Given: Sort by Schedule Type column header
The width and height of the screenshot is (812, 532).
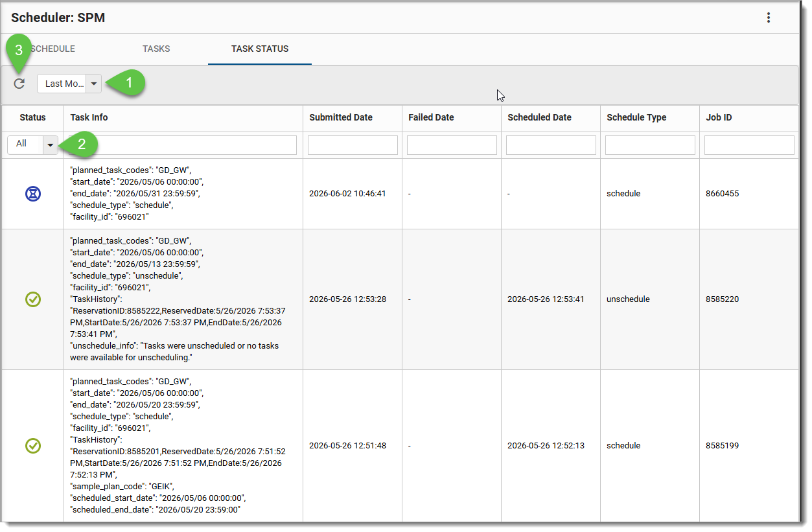Looking at the screenshot, I should [636, 117].
